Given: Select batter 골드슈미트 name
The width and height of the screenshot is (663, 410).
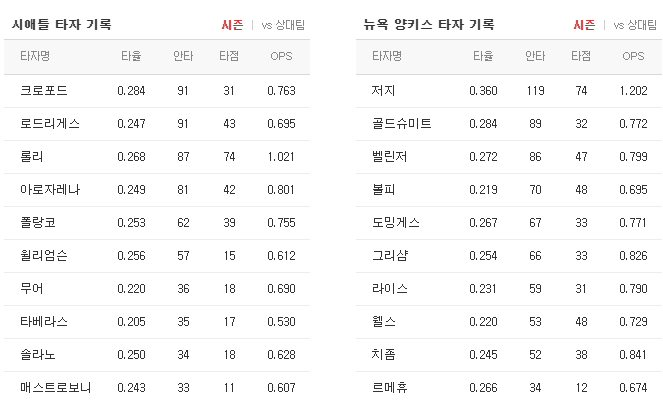Looking at the screenshot, I should tap(401, 124).
